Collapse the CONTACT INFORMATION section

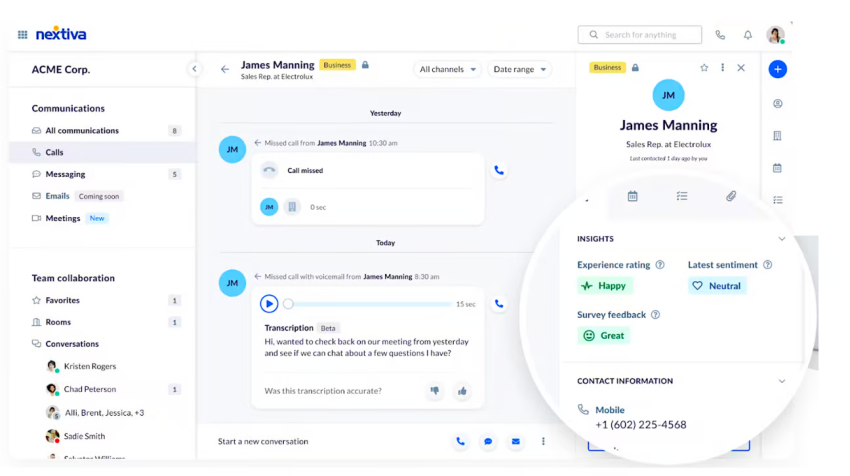pos(782,381)
